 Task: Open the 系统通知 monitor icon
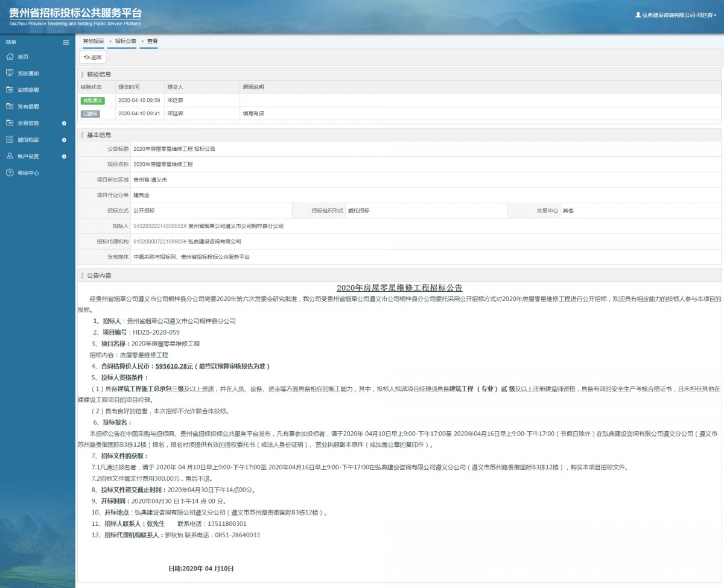click(x=10, y=73)
